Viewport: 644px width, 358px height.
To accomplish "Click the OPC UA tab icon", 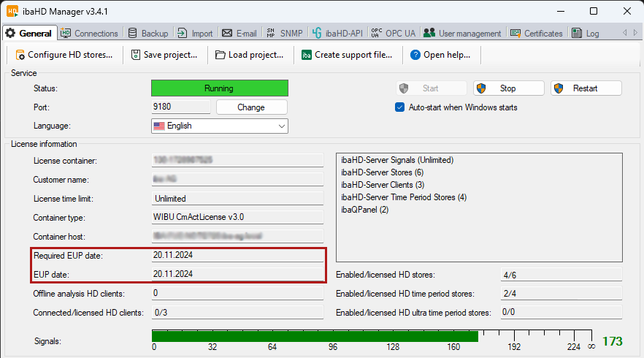I will click(x=376, y=34).
